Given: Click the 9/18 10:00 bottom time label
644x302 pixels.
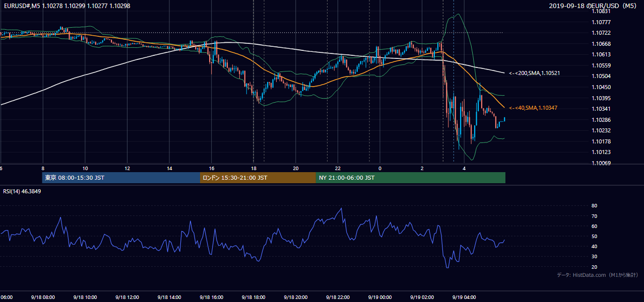Looking at the screenshot, I should point(84,297).
